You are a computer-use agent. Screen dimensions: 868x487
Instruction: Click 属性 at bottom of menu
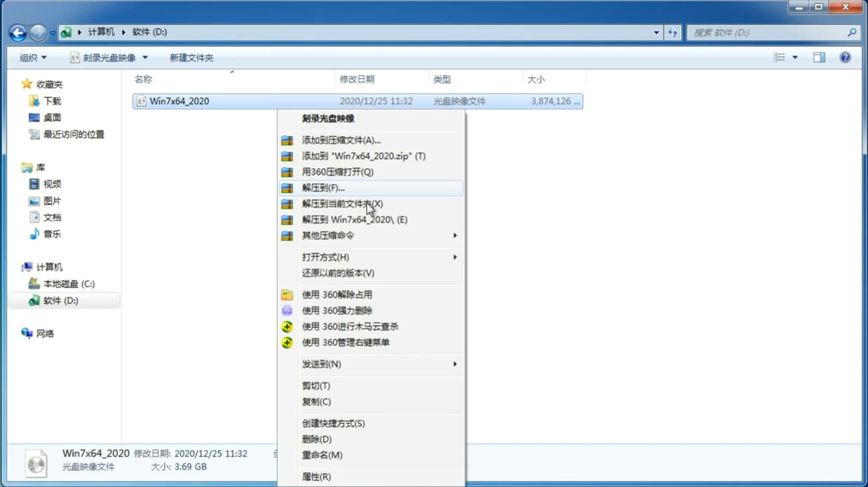pyautogui.click(x=315, y=476)
